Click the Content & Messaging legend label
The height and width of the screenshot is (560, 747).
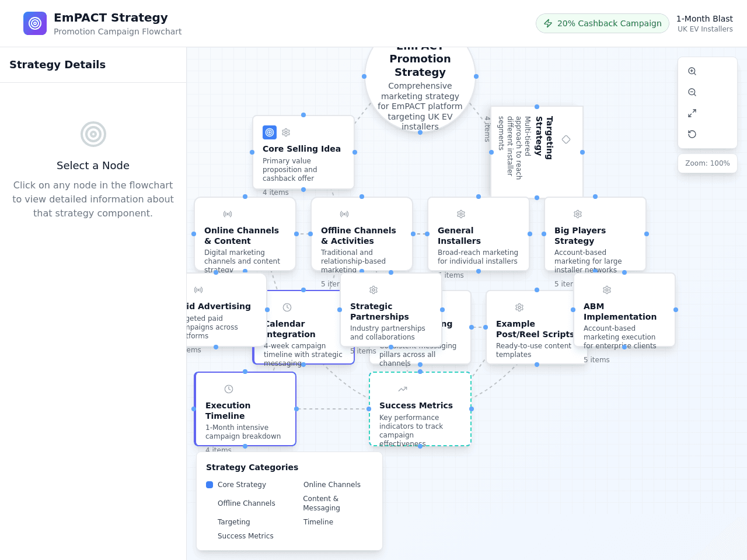click(322, 503)
